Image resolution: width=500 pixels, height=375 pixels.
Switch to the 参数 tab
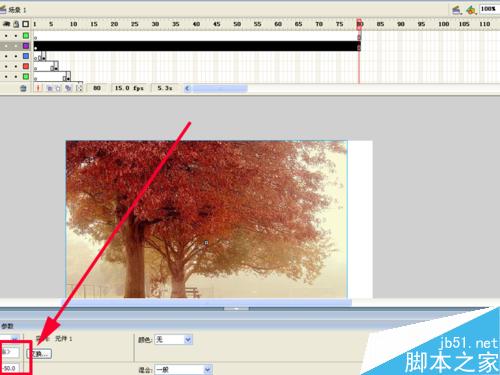coord(7,326)
